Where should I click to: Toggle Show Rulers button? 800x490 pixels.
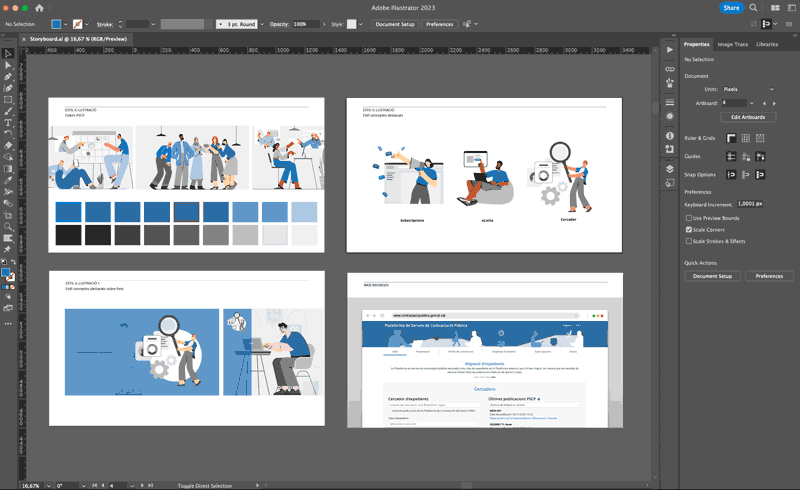(731, 138)
